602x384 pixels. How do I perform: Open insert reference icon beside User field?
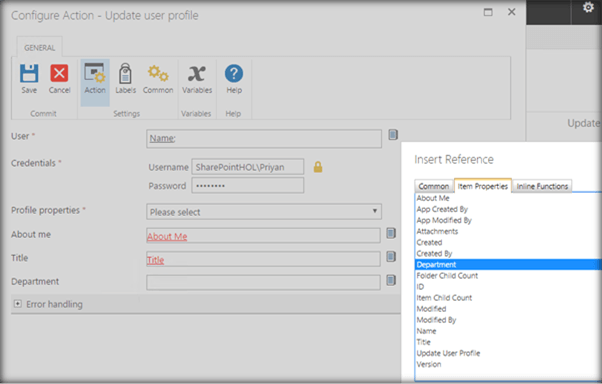pyautogui.click(x=393, y=135)
